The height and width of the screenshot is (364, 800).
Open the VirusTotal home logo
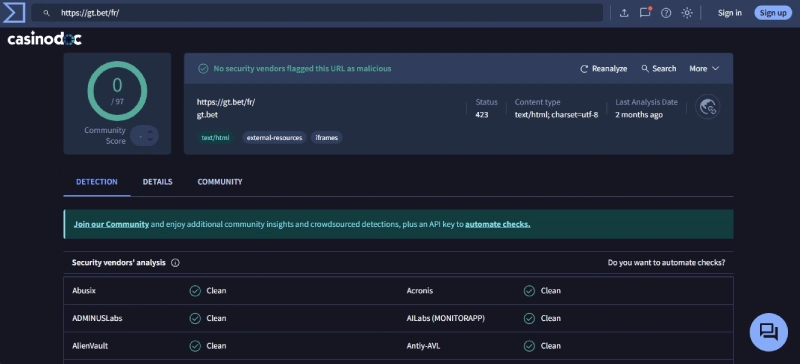point(14,13)
